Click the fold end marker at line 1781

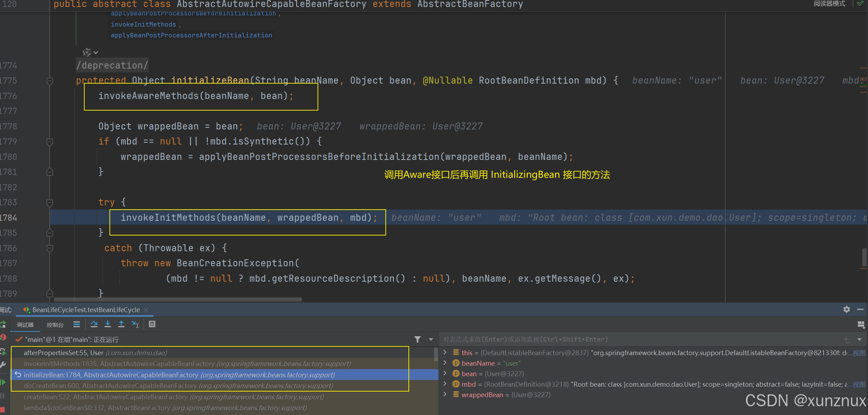pyautogui.click(x=50, y=172)
